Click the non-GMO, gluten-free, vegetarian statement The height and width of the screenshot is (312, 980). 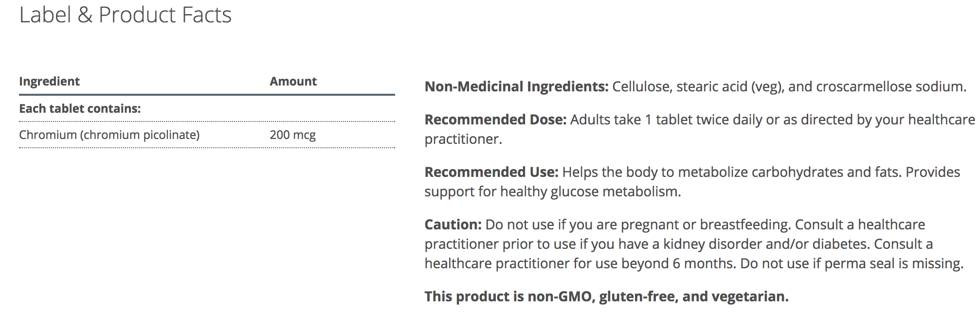[x=606, y=296]
